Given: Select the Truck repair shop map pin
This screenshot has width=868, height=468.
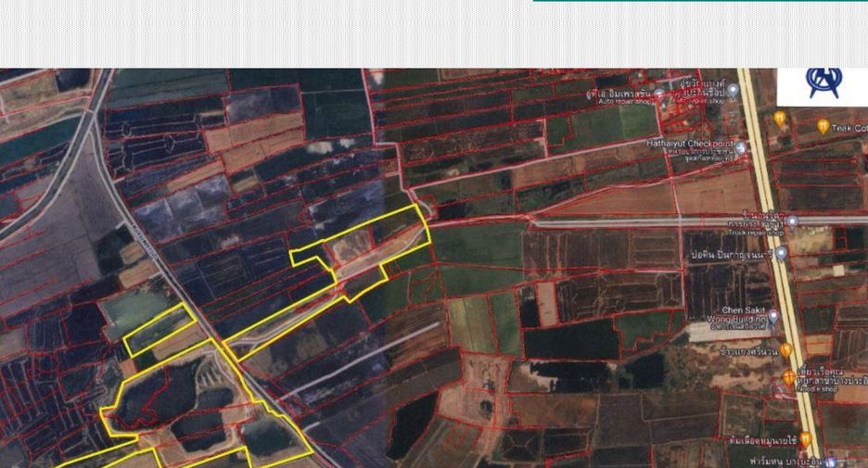Looking at the screenshot, I should [x=792, y=223].
